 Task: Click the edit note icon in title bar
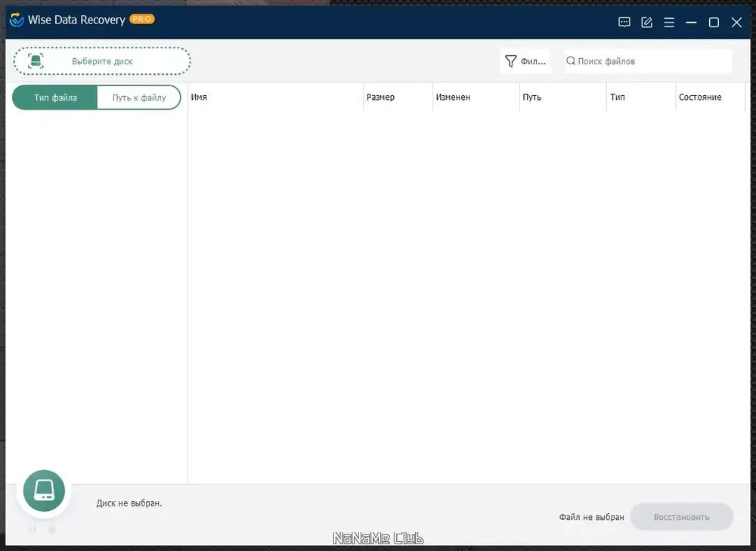[x=646, y=22]
